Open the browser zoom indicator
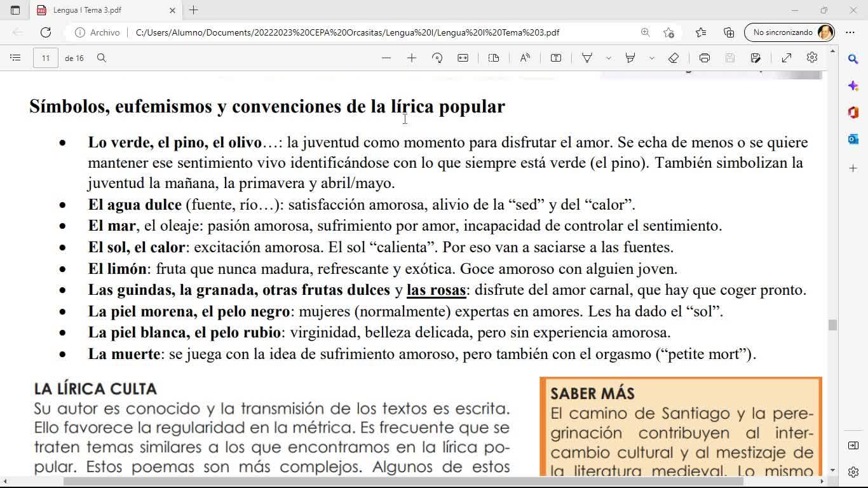The image size is (868, 488). [x=645, y=32]
